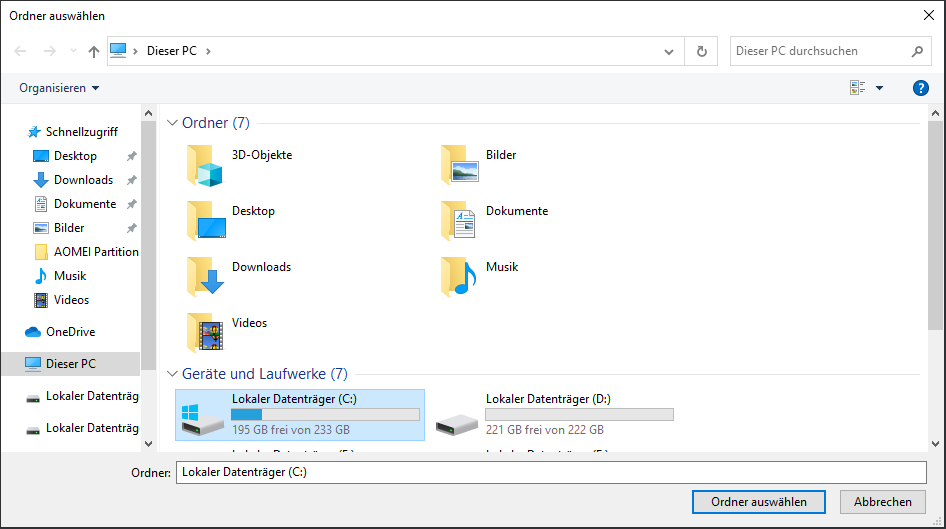This screenshot has width=946, height=529.
Task: Click the forward navigation arrow
Action: point(49,51)
